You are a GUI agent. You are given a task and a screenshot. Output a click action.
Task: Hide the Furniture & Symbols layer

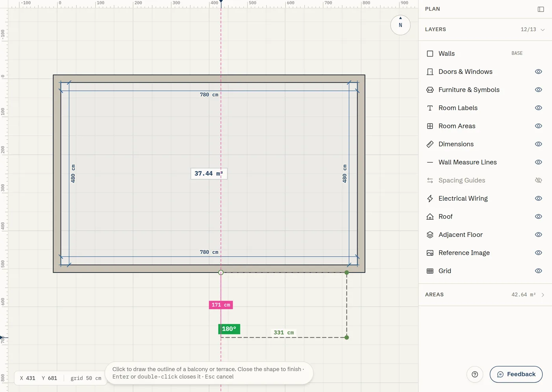539,90
